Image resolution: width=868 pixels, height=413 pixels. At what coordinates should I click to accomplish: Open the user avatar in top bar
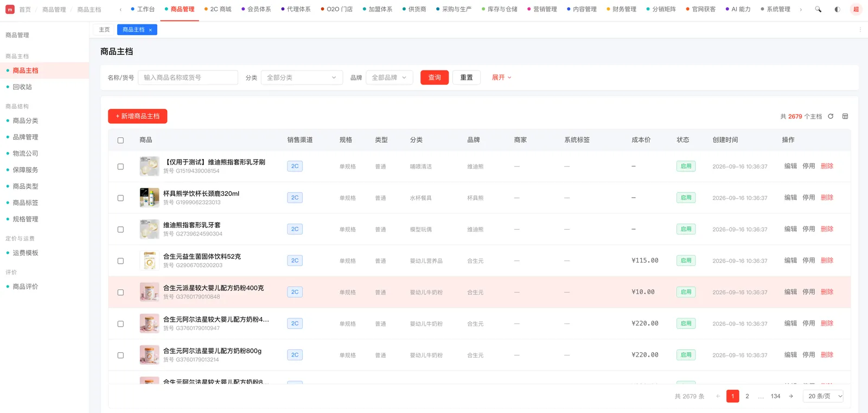856,9
